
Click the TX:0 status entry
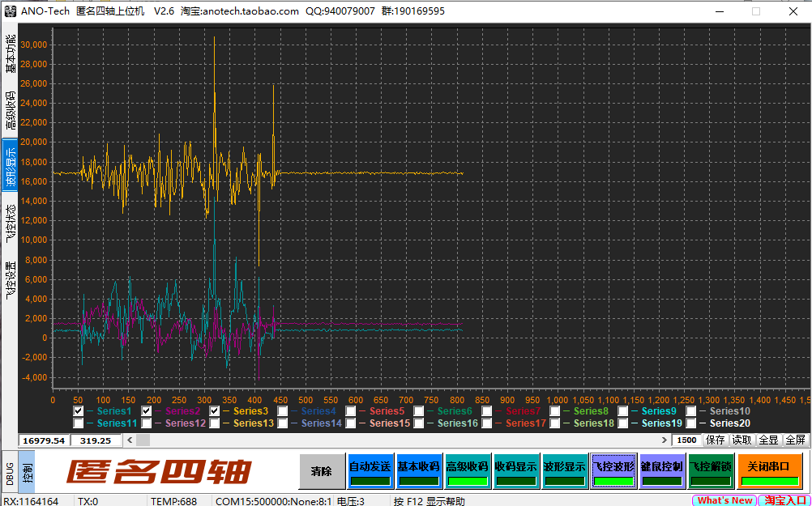(x=88, y=501)
